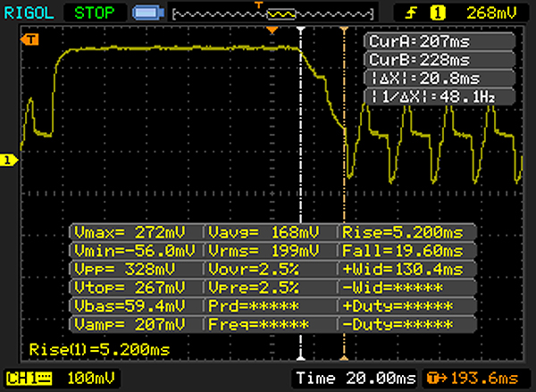Click the Vtop= 267mV measurement

click(x=137, y=288)
